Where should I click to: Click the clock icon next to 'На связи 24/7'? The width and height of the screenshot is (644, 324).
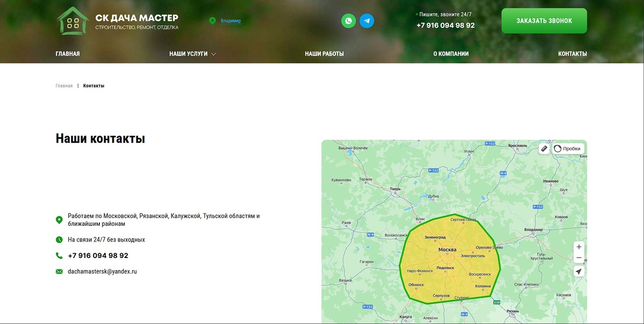tap(59, 239)
